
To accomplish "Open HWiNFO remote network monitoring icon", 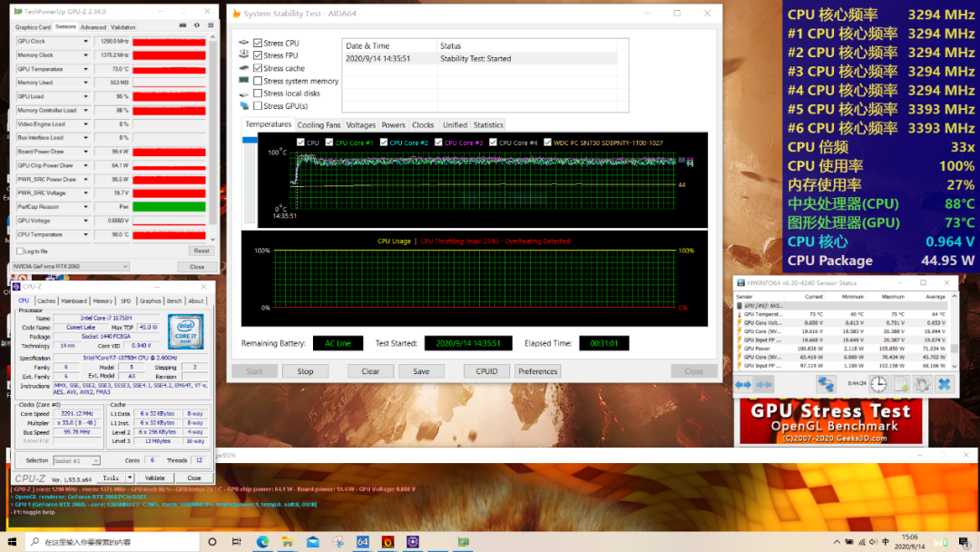I will [x=826, y=384].
